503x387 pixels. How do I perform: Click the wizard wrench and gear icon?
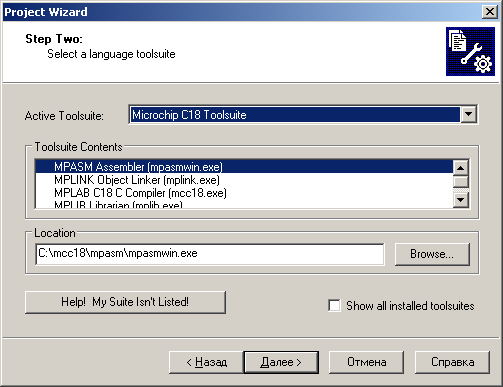pyautogui.click(x=470, y=51)
